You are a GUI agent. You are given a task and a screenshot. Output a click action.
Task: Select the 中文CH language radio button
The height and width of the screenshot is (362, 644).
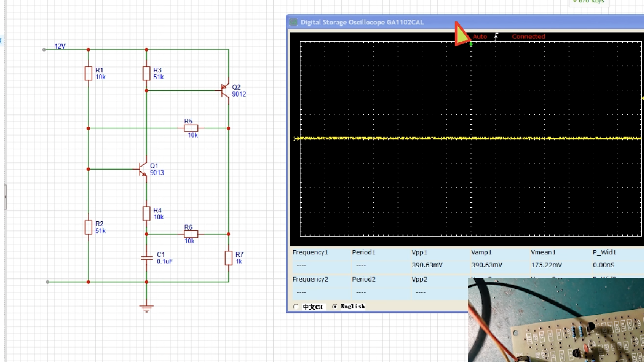click(296, 306)
